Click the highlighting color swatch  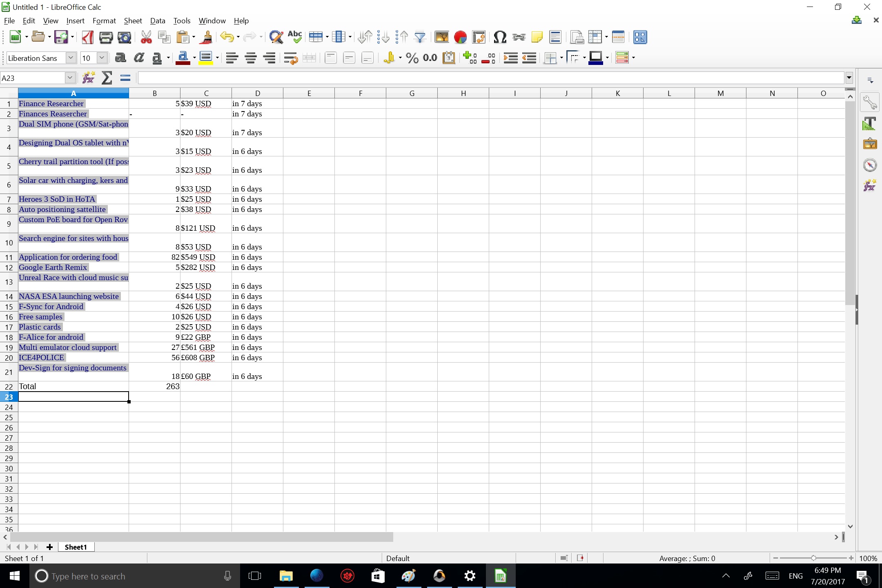point(206,58)
